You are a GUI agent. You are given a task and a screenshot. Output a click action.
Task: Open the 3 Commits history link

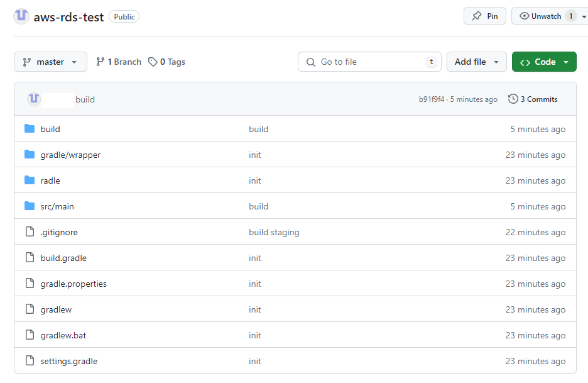(533, 99)
